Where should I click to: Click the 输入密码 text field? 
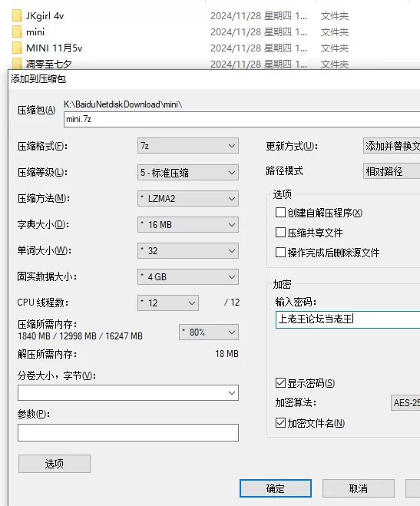click(348, 319)
